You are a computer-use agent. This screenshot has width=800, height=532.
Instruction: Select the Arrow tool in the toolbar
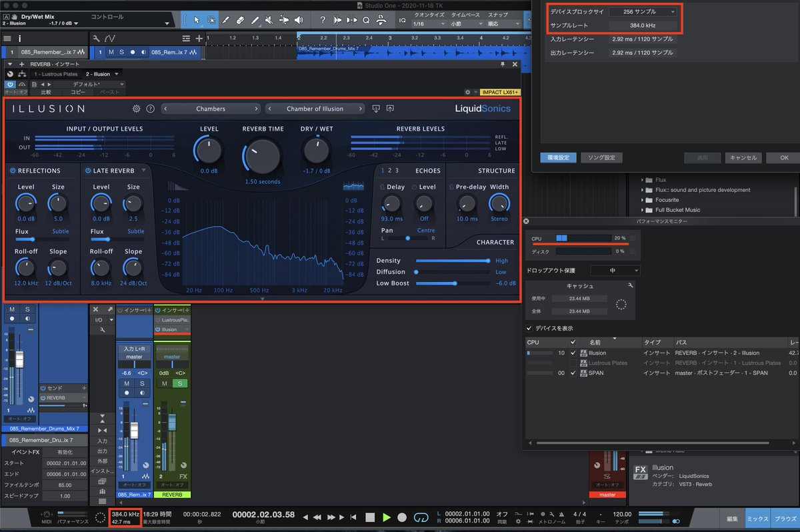(196, 20)
